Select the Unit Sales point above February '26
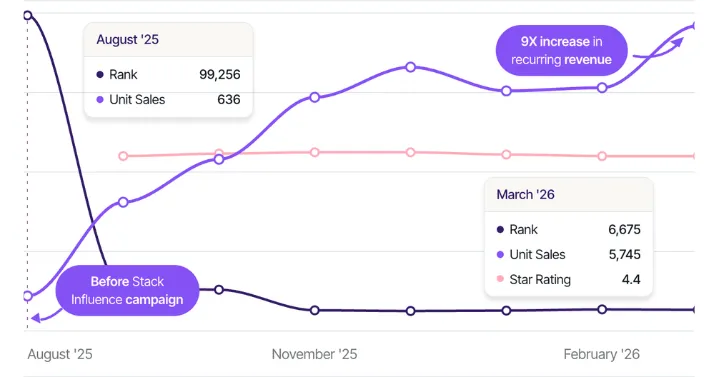Viewport: 720px width, 377px height. [602, 88]
